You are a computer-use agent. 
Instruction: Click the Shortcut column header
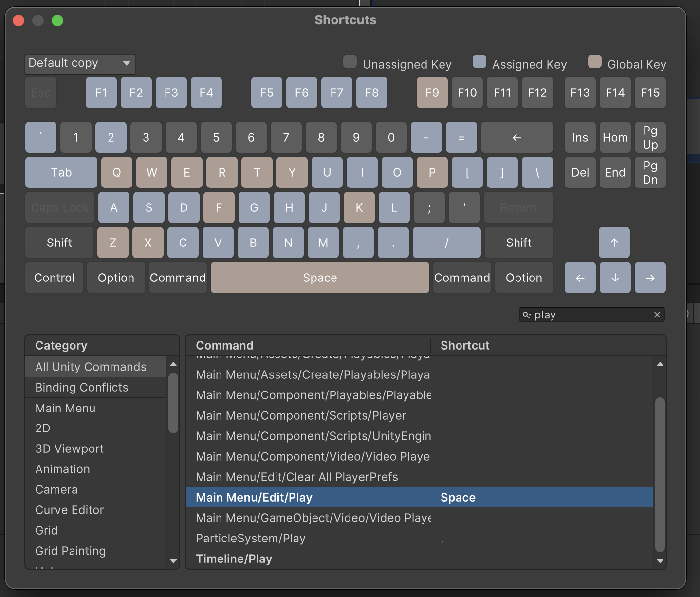click(549, 345)
